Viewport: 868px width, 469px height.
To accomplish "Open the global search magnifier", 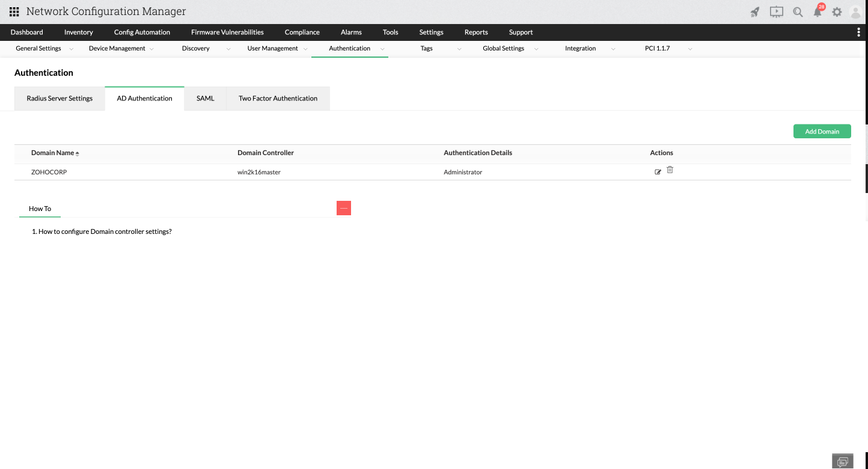I will (798, 11).
